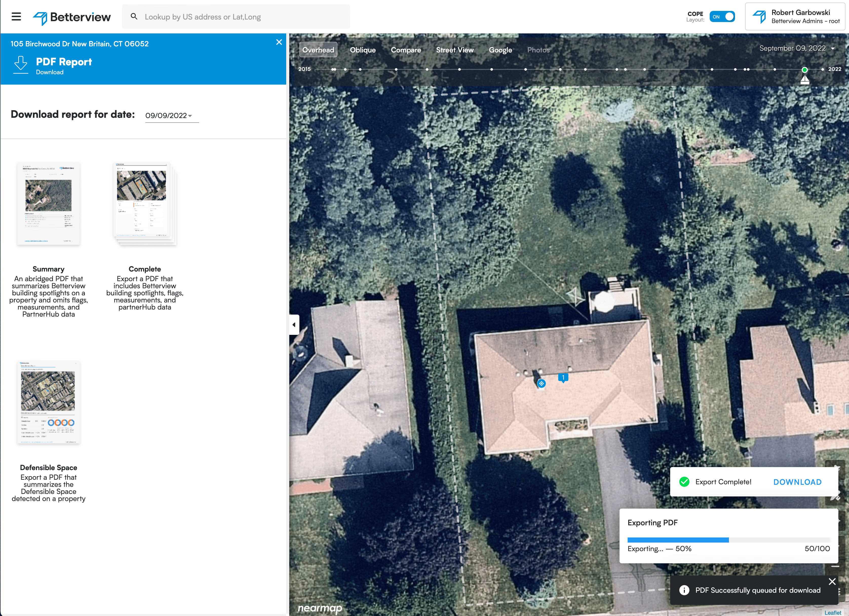
Task: Click the blue number 1 map marker
Action: [563, 378]
